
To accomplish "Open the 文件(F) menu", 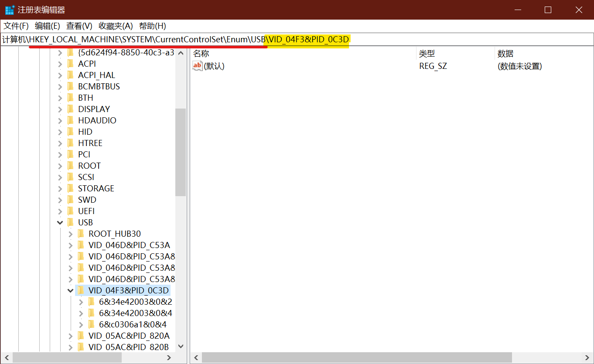I will click(x=16, y=26).
